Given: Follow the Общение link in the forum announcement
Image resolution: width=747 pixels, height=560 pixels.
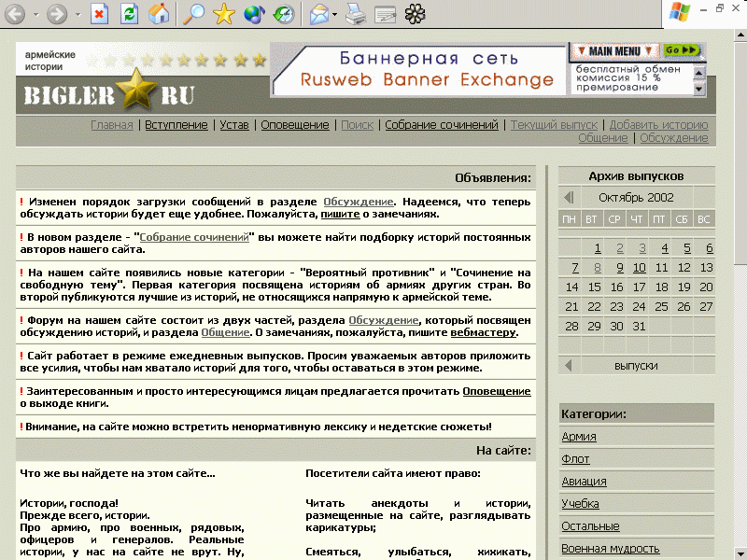Looking at the screenshot, I should 225,332.
